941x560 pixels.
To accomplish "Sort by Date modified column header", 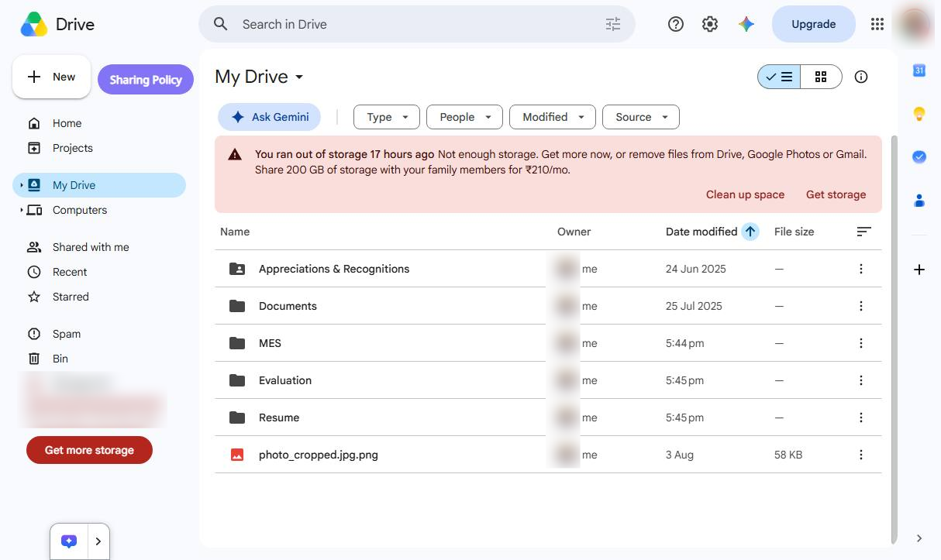I will (701, 232).
